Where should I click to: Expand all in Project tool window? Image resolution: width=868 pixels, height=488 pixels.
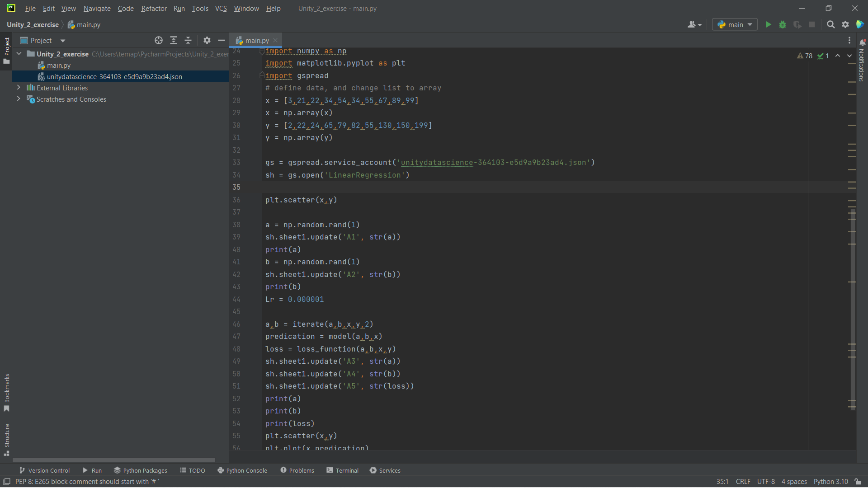(x=174, y=41)
